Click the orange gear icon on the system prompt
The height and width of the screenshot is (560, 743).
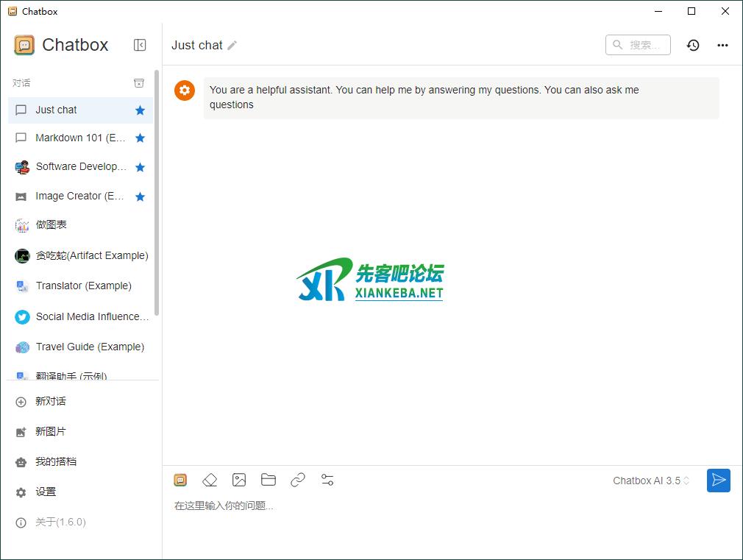point(185,91)
